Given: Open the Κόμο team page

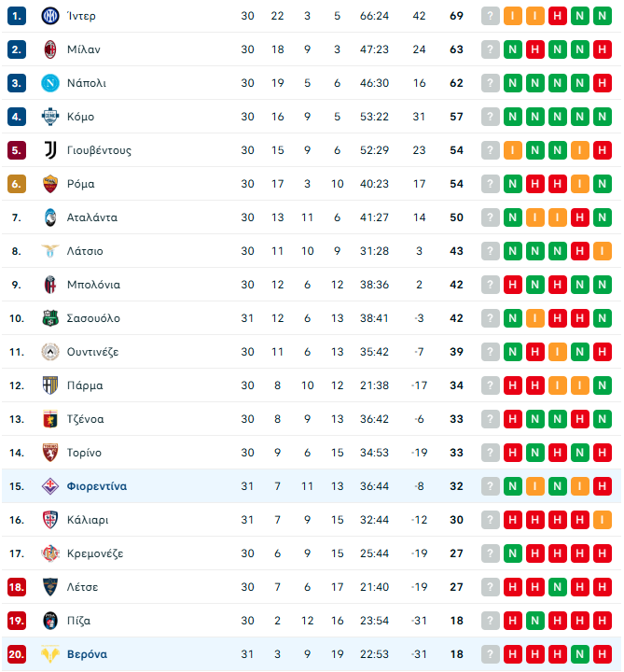Looking at the screenshot, I should [x=80, y=117].
